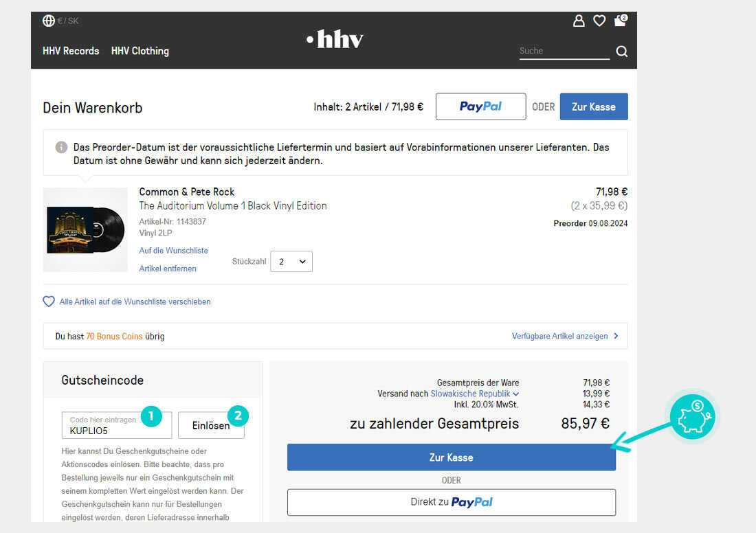
Task: Click the teal piggy bank savings icon
Action: [x=693, y=417]
